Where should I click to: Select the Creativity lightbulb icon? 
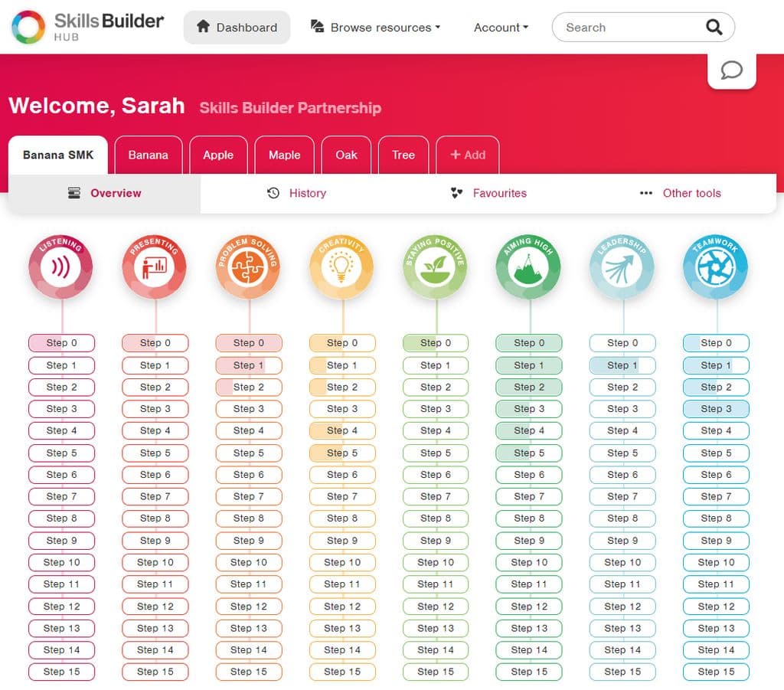[341, 267]
